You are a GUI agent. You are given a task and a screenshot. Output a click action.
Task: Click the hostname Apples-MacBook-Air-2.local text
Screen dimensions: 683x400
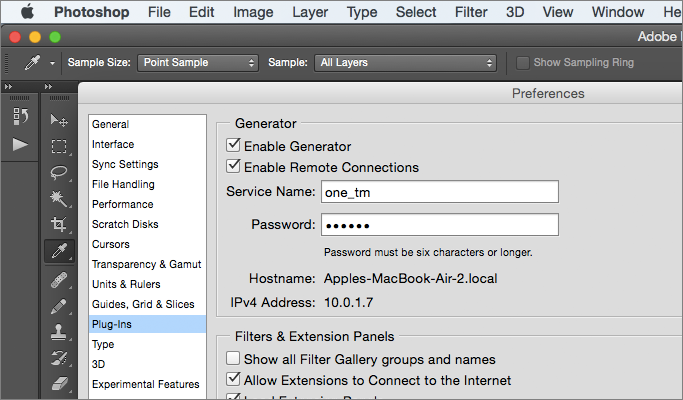[x=410, y=278]
